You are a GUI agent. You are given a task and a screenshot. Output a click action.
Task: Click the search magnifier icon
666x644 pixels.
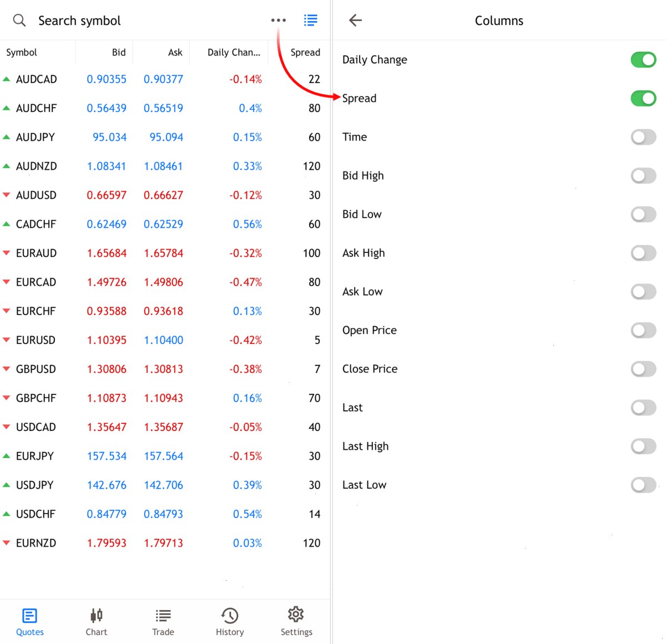click(19, 21)
